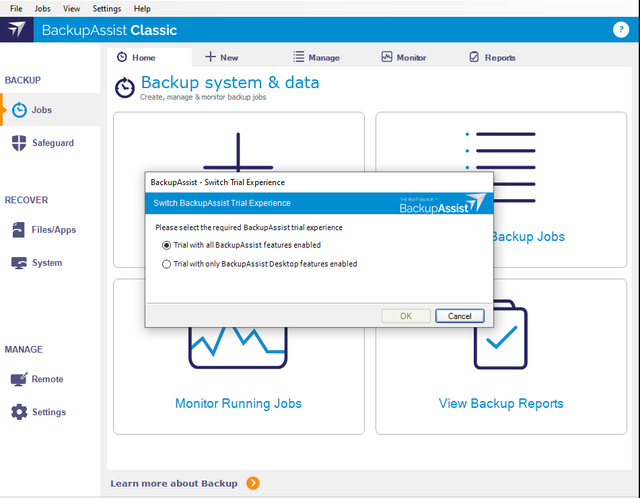The height and width of the screenshot is (498, 640).
Task: Open the Settings menu in menu bar
Action: (x=107, y=9)
